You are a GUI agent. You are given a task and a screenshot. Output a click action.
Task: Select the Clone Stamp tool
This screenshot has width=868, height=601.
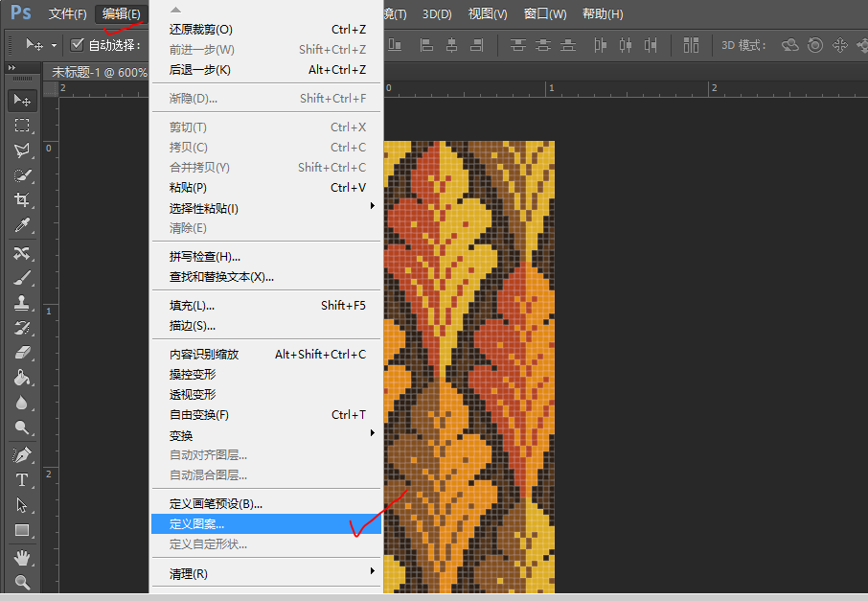click(x=22, y=303)
